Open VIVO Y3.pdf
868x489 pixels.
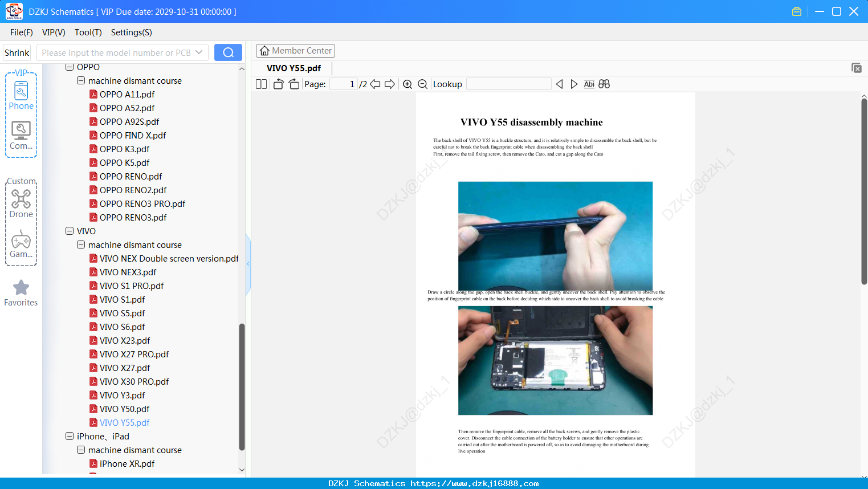tap(123, 395)
